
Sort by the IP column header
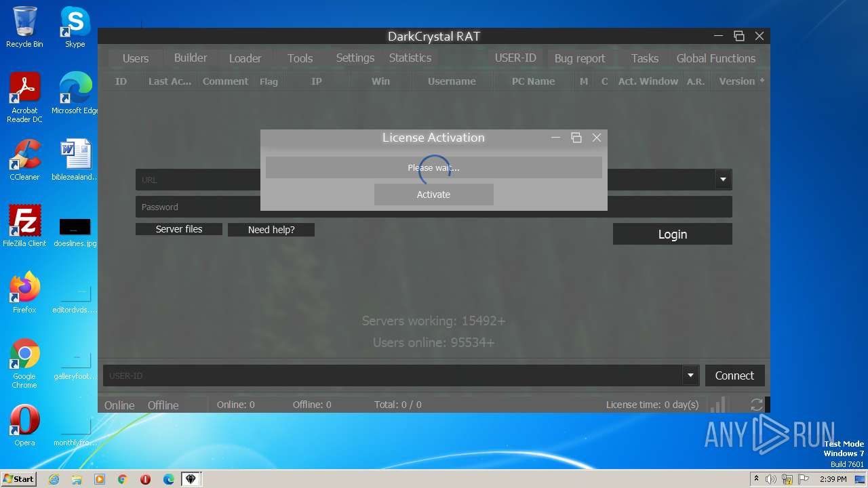pyautogui.click(x=317, y=81)
